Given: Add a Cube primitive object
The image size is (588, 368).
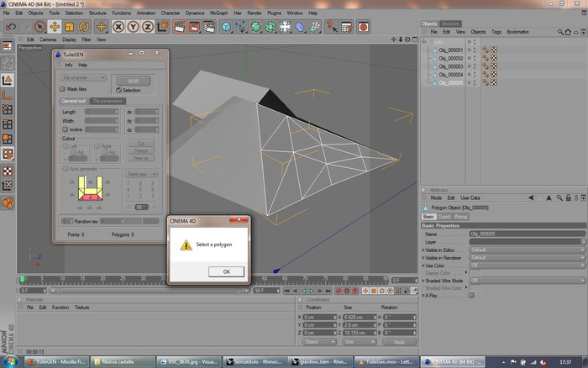Looking at the screenshot, I should (226, 27).
